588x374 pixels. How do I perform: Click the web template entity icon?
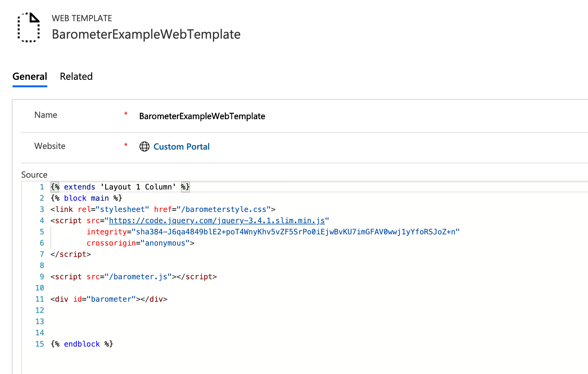click(x=29, y=27)
